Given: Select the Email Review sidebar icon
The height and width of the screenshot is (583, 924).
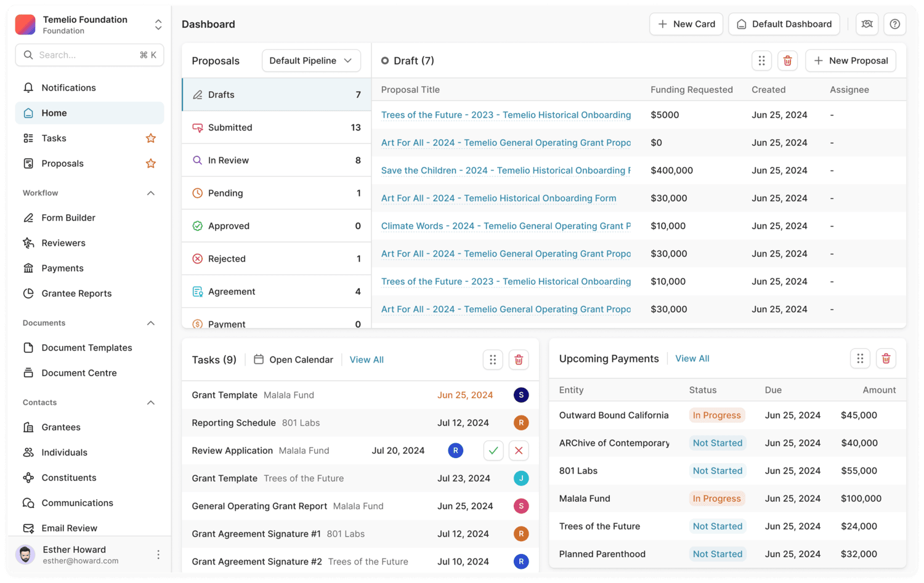Looking at the screenshot, I should pyautogui.click(x=28, y=528).
